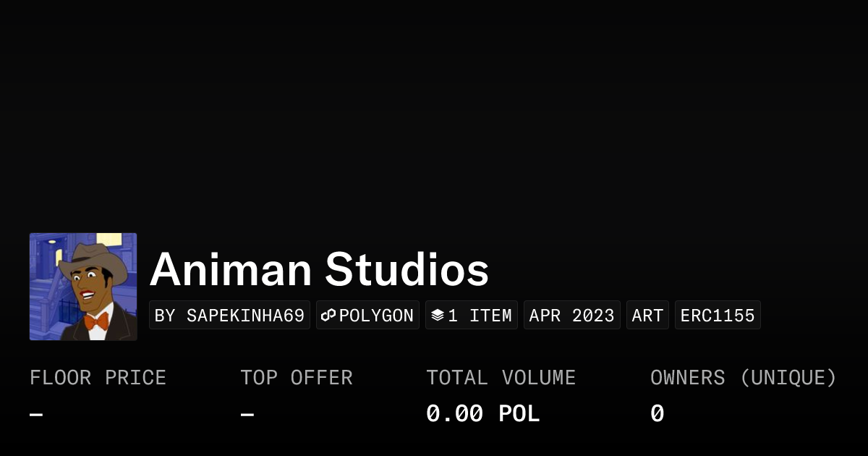Click the orange bow tie in avatar
The image size is (868, 456).
(x=96, y=321)
